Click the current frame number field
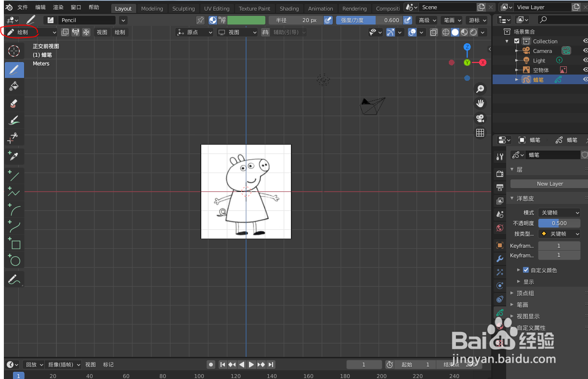Image resolution: width=588 pixels, height=379 pixels. (x=364, y=365)
